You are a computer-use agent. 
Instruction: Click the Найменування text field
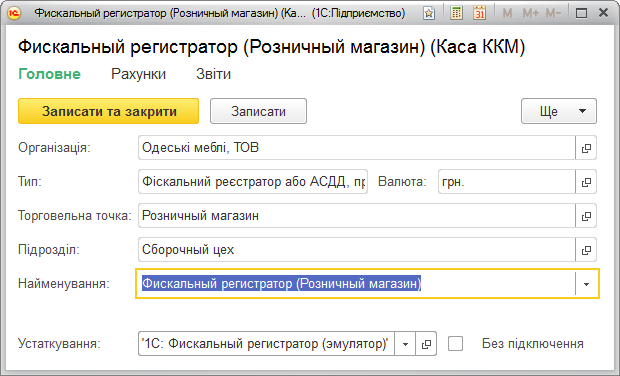355,284
